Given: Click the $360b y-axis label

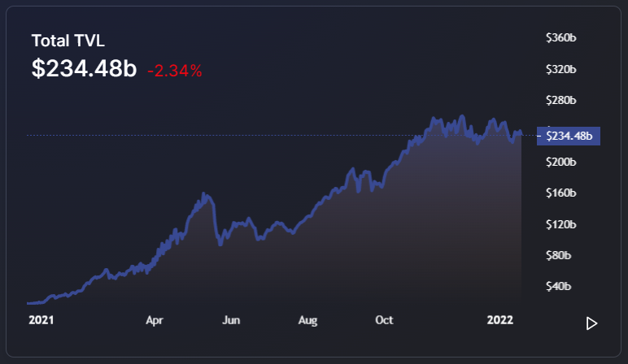Looking at the screenshot, I should [x=560, y=38].
